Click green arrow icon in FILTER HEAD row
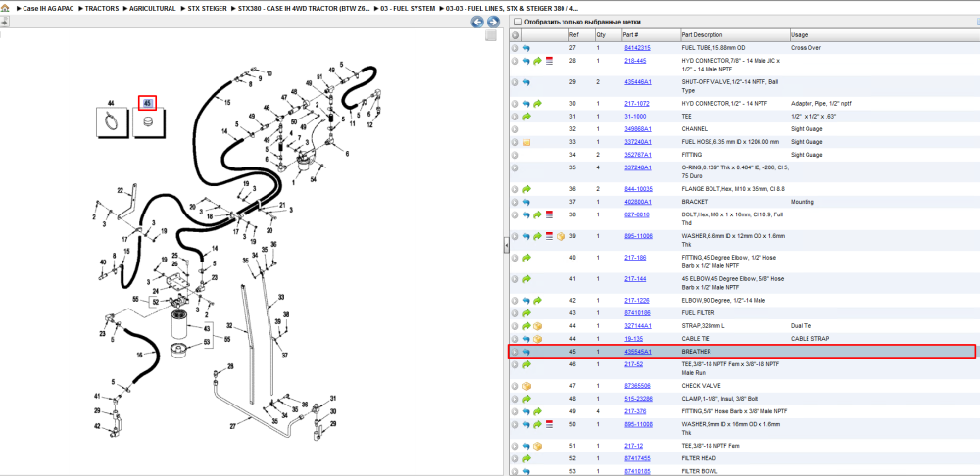 click(x=526, y=459)
